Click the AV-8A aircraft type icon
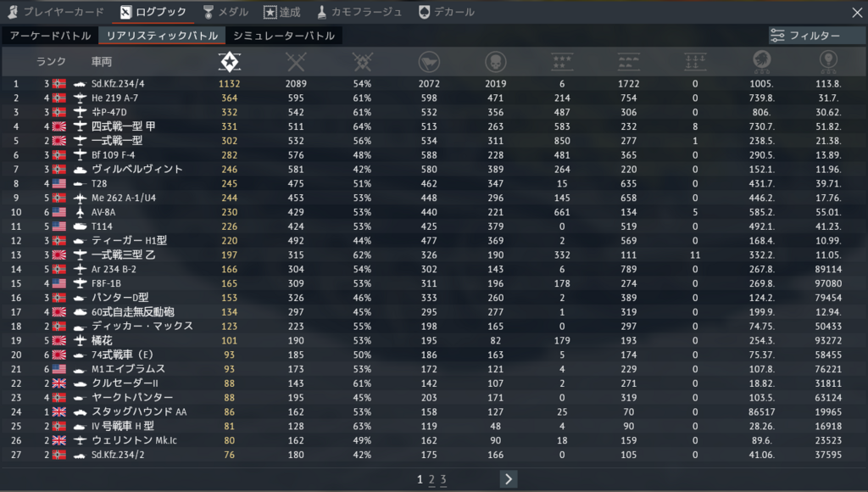 coord(80,212)
